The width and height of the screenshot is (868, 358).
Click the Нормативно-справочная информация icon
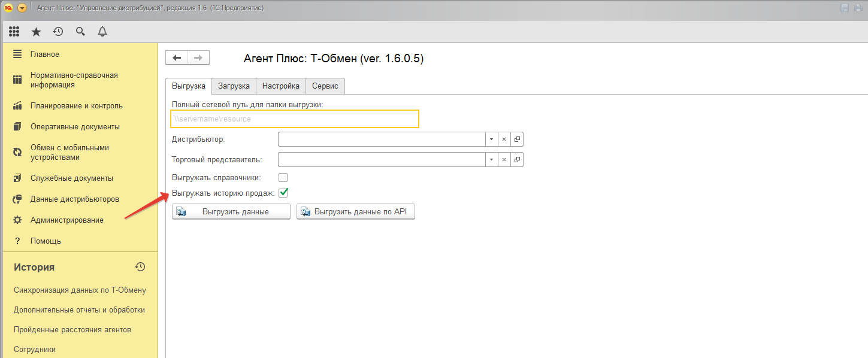(17, 80)
